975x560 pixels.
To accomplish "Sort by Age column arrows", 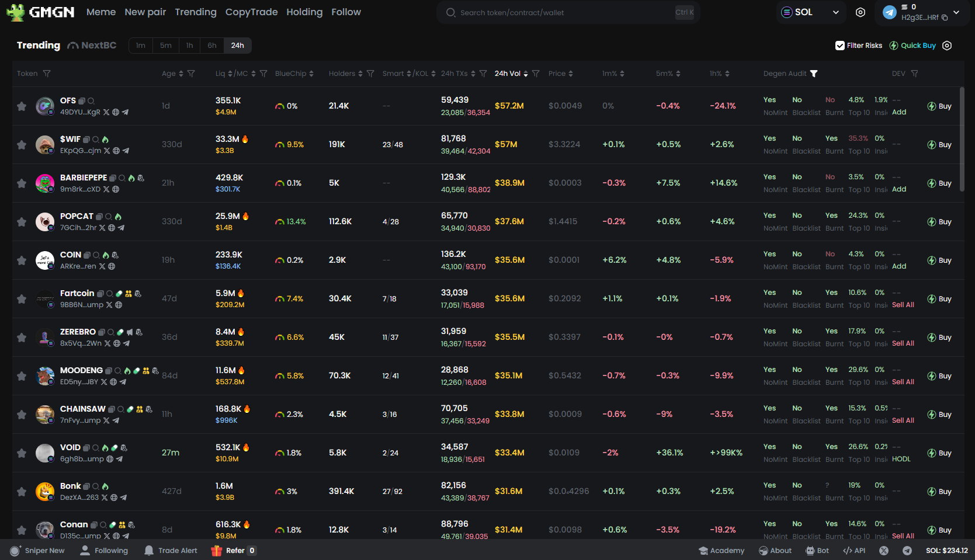I will (x=181, y=74).
